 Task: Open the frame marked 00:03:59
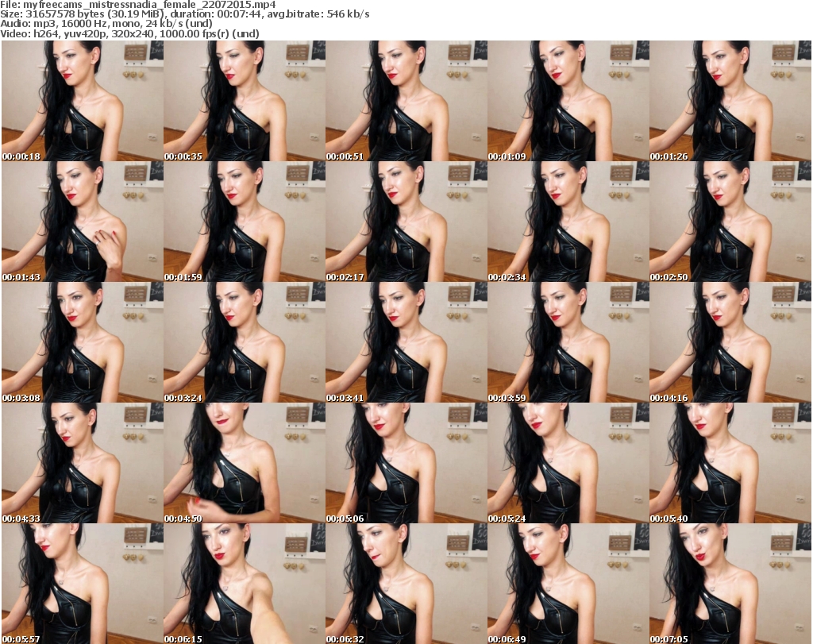coord(568,342)
